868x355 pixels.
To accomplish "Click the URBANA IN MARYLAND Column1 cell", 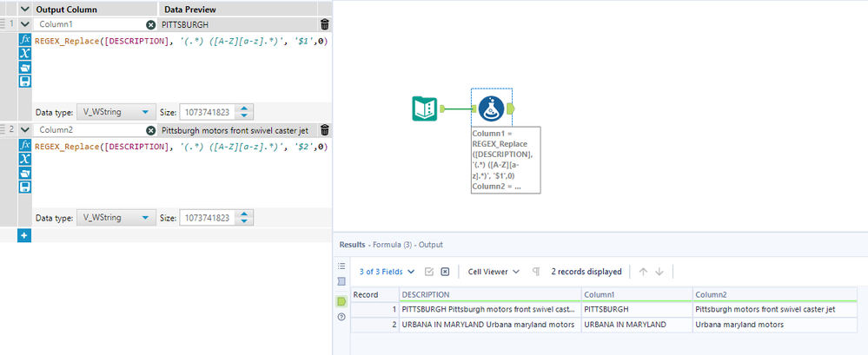I will (x=637, y=325).
